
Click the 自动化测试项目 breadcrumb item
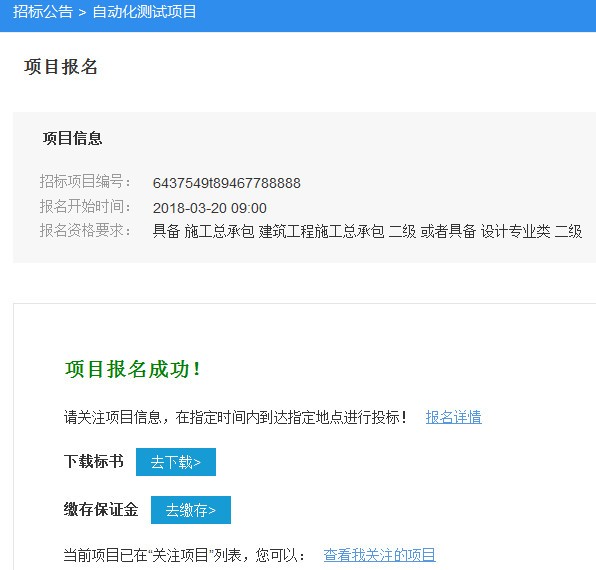point(144,11)
